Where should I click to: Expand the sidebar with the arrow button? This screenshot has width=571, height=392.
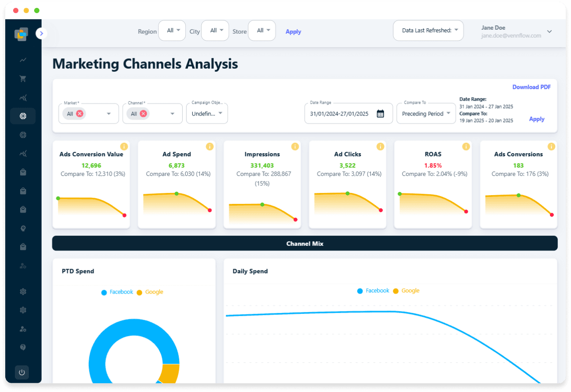pyautogui.click(x=42, y=33)
